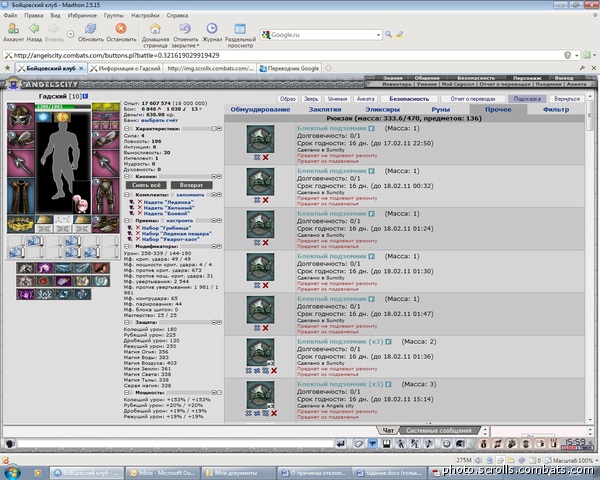Image resolution: width=600 pixels, height=480 pixels.
Task: Click the green health bar above character
Action: [x=63, y=107]
